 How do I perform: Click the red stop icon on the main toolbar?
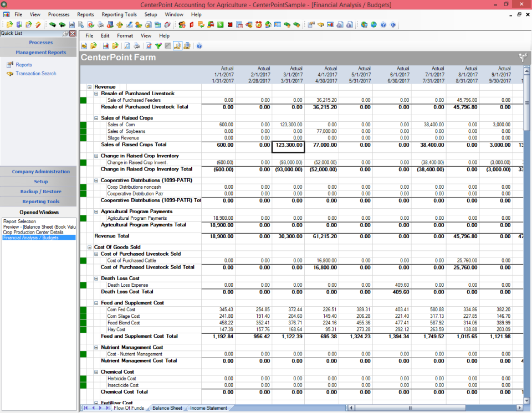click(231, 24)
